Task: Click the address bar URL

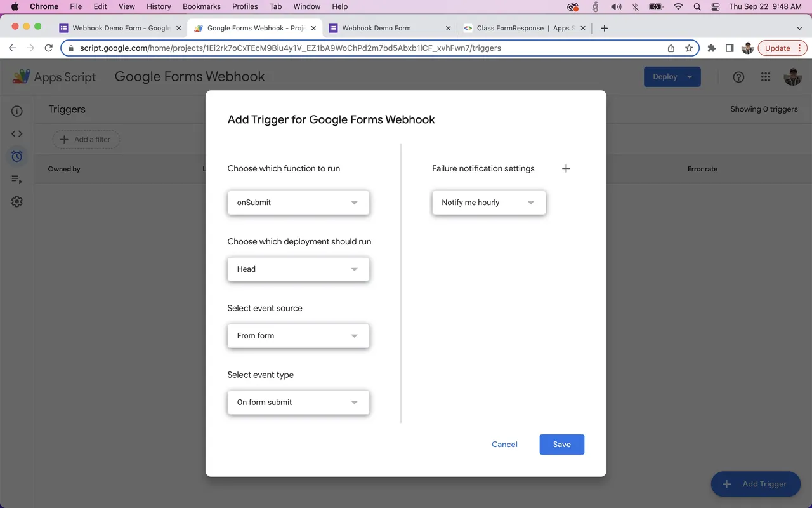Action: (291, 48)
